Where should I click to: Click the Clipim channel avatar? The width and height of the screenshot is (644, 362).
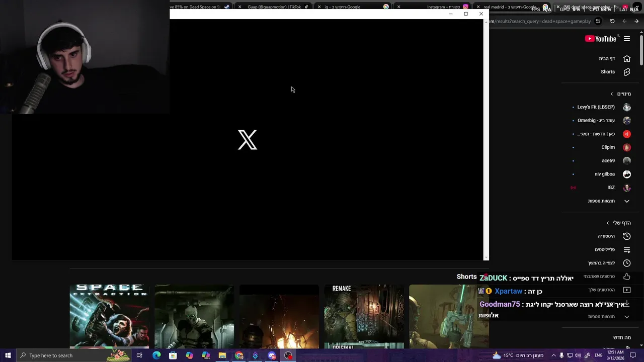[x=627, y=147]
